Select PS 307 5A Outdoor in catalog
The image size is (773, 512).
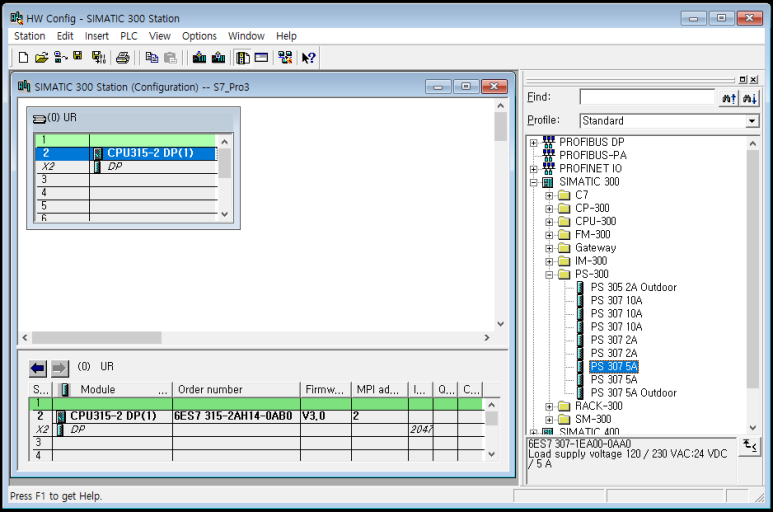[x=633, y=393]
